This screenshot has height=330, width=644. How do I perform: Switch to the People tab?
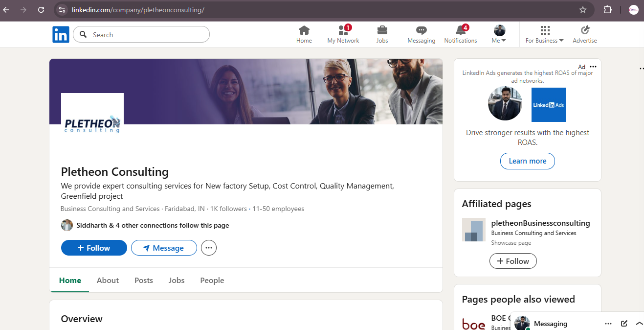212,281
